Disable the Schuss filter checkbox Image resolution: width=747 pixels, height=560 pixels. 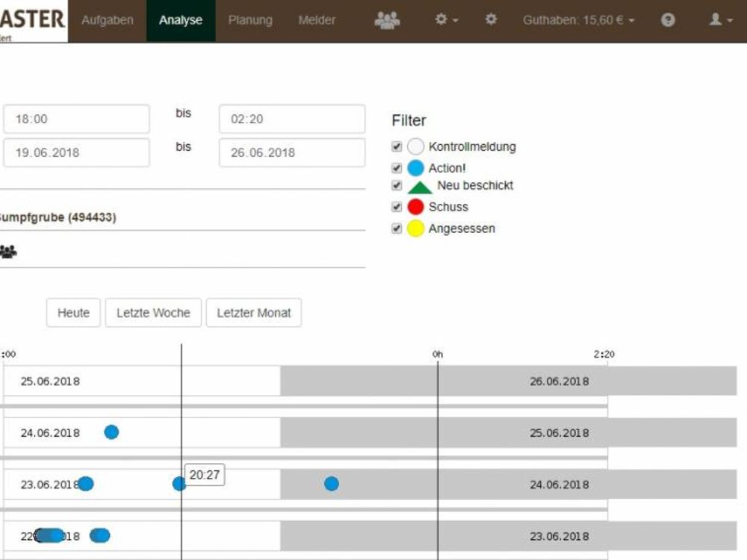coord(397,207)
